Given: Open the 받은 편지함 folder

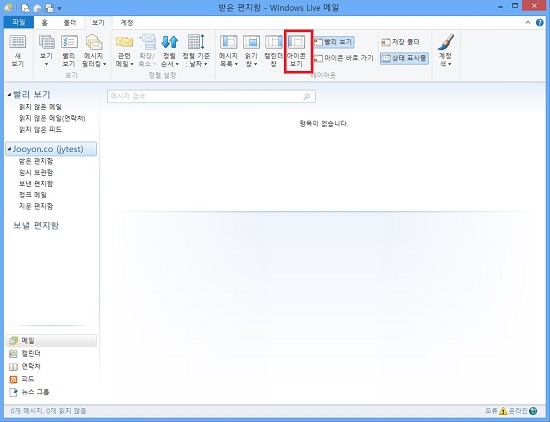Looking at the screenshot, I should click(36, 161).
